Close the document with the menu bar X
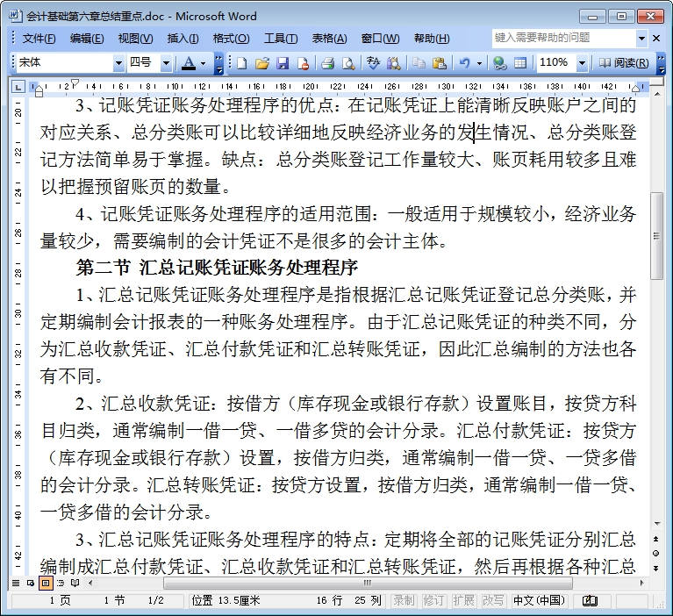 [x=656, y=39]
